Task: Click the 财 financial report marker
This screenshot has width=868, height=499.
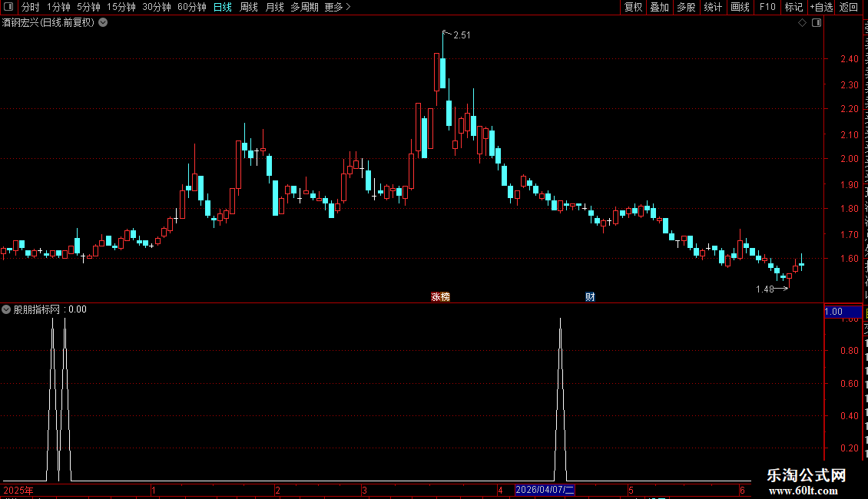Action: tap(590, 297)
